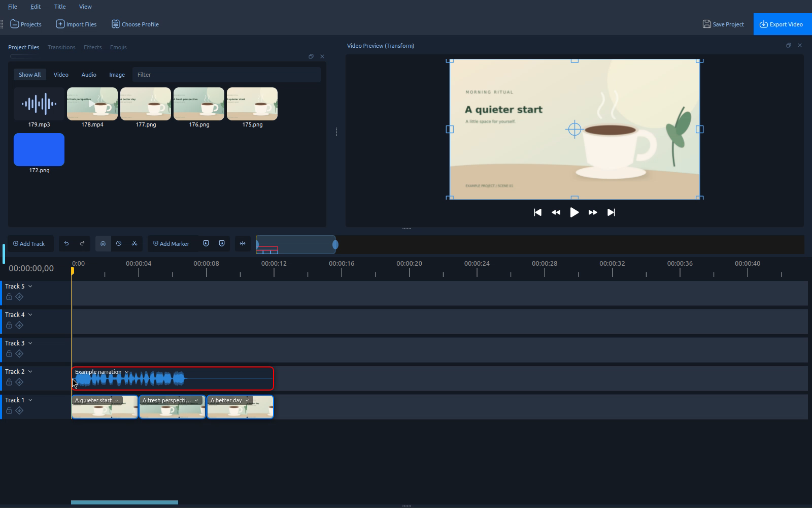812x508 pixels.
Task: Click the redo arrow in timeline toolbar
Action: 82,244
